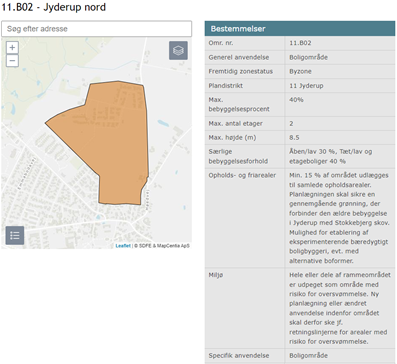Screen dimensions: 397x364
Task: Select the Generel anvendelse row
Action: [x=300, y=57]
